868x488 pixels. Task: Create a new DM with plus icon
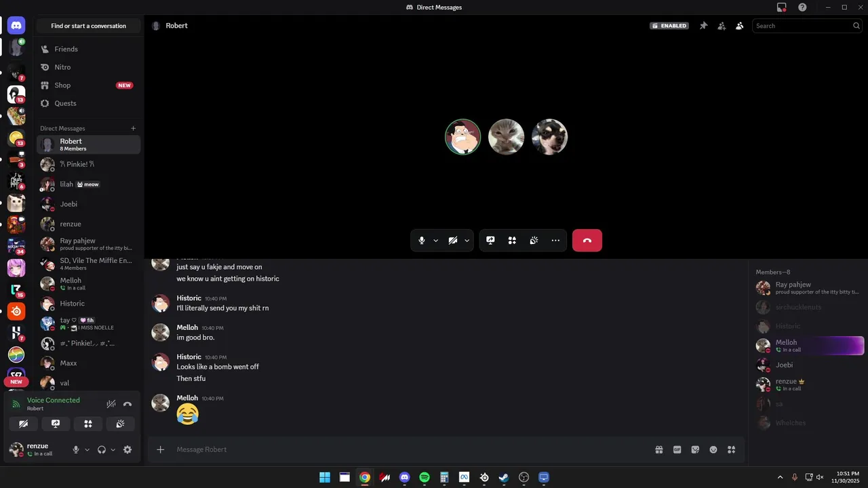click(x=133, y=128)
